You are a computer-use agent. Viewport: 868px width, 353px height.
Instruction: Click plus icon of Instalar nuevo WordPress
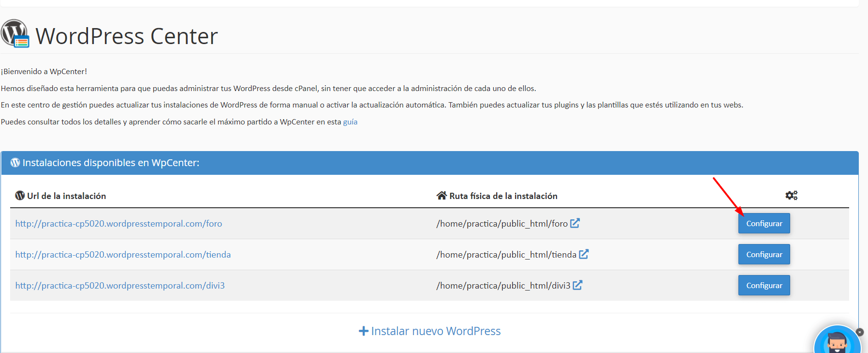(x=364, y=331)
